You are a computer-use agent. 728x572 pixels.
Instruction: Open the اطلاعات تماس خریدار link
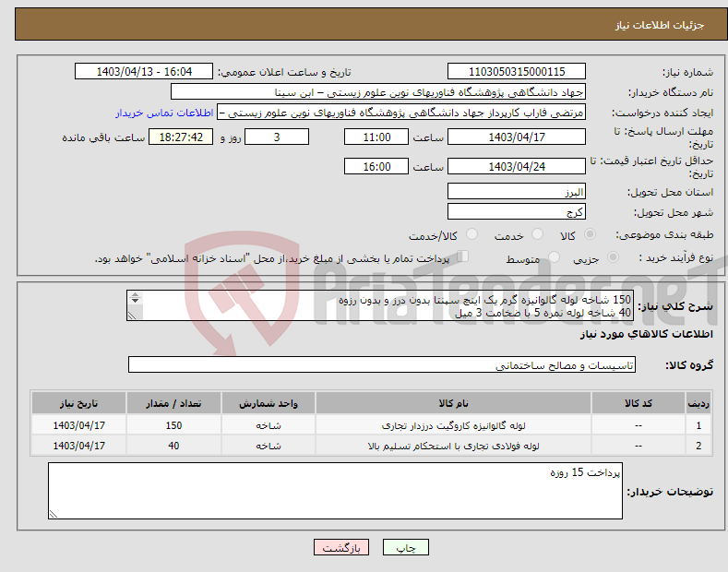(164, 113)
